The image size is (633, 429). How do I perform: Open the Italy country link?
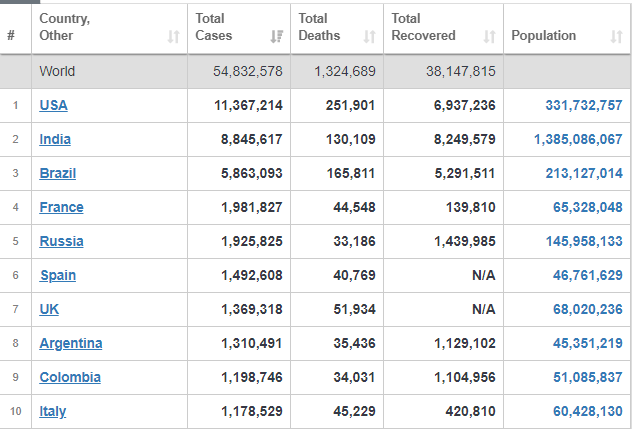pos(52,411)
